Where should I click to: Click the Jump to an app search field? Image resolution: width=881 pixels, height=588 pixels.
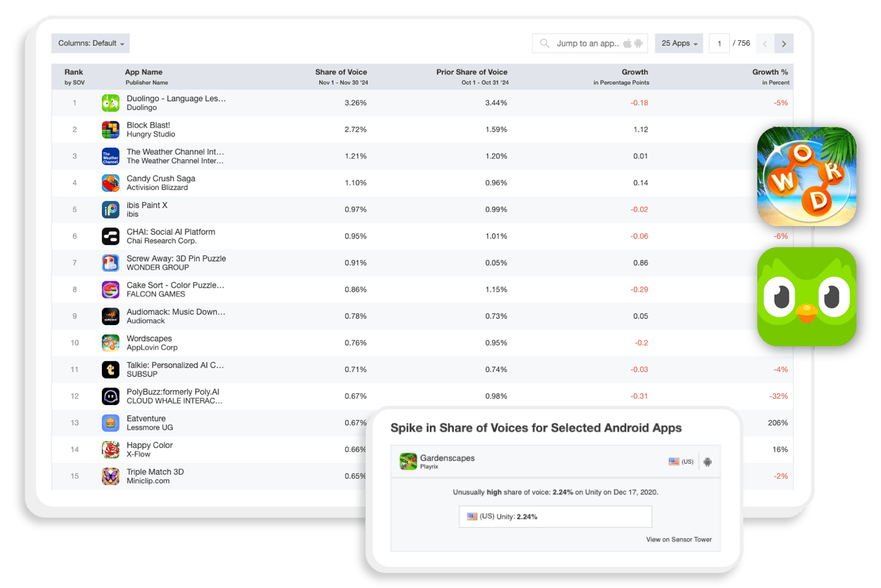[x=590, y=43]
